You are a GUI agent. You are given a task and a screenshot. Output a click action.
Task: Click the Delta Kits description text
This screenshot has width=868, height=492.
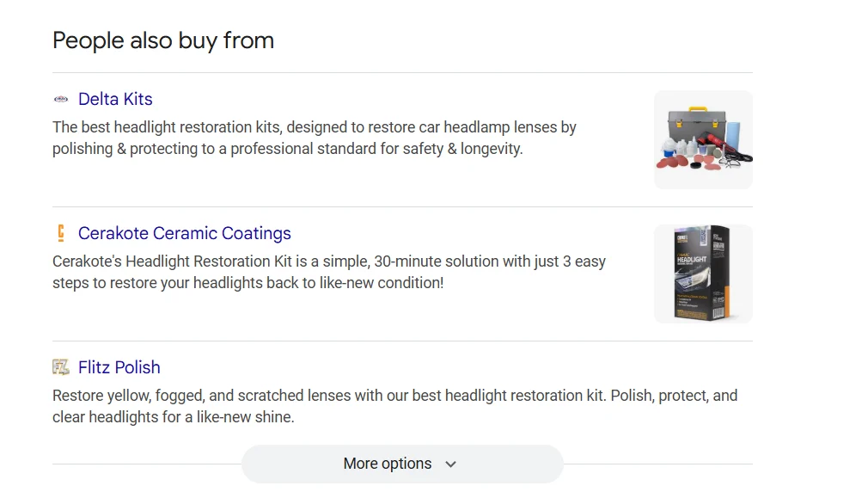pos(314,138)
